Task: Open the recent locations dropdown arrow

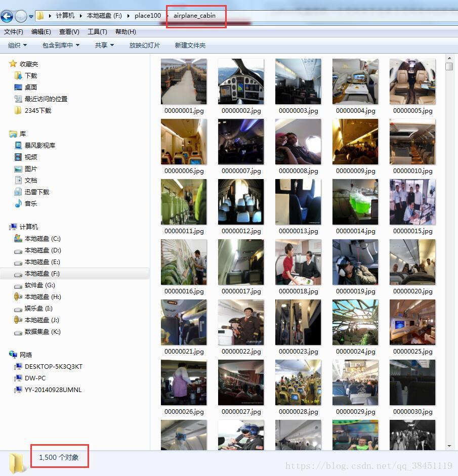Action: pyautogui.click(x=31, y=16)
